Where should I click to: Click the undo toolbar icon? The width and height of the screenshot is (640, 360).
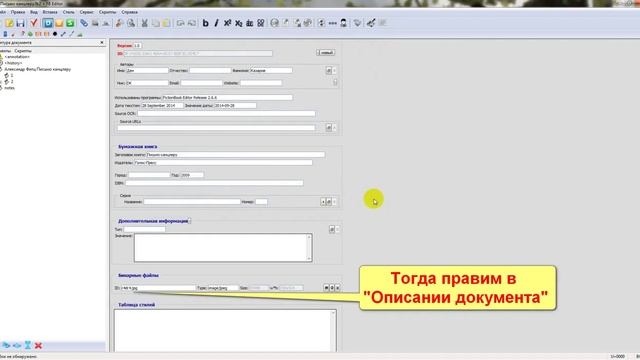coord(180,23)
